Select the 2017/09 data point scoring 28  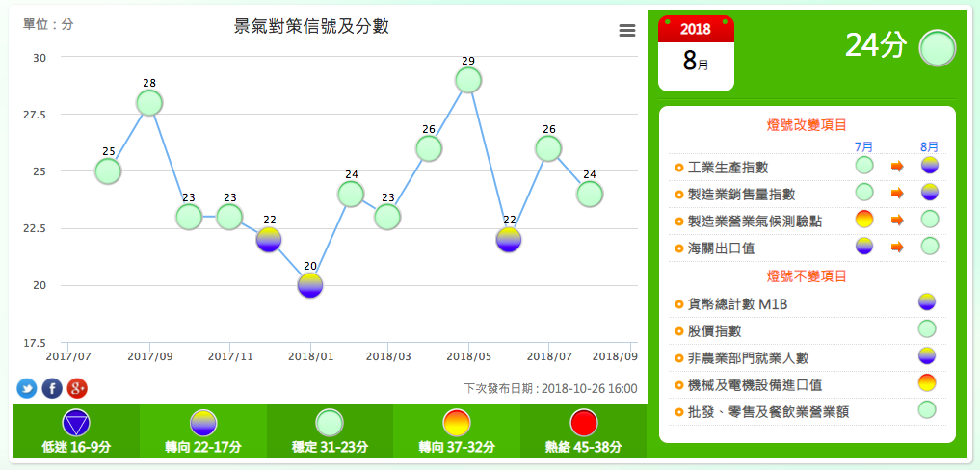148,102
